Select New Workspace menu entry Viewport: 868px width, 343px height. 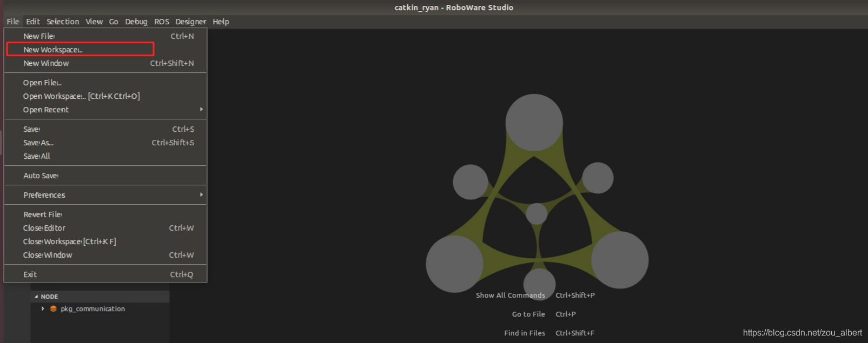tap(105, 50)
